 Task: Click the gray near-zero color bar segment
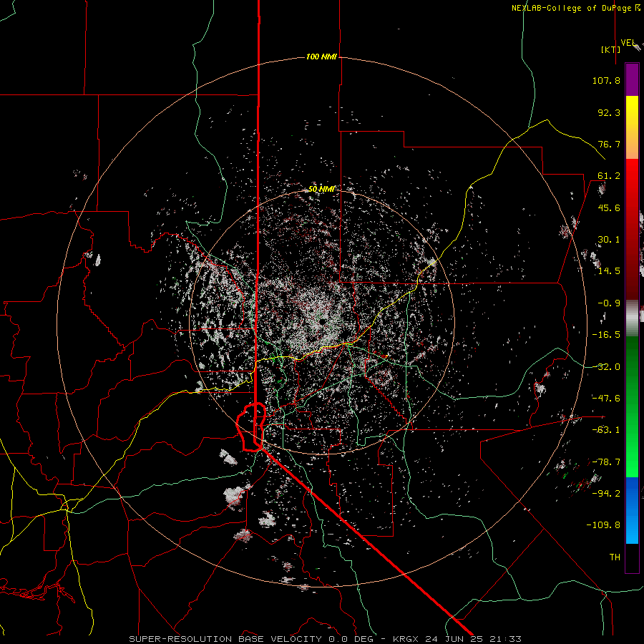(x=632, y=318)
